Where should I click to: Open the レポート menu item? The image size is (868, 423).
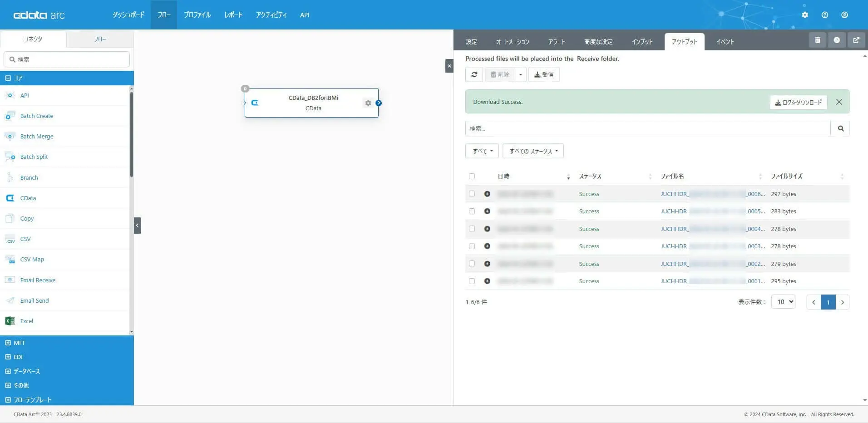click(x=233, y=15)
